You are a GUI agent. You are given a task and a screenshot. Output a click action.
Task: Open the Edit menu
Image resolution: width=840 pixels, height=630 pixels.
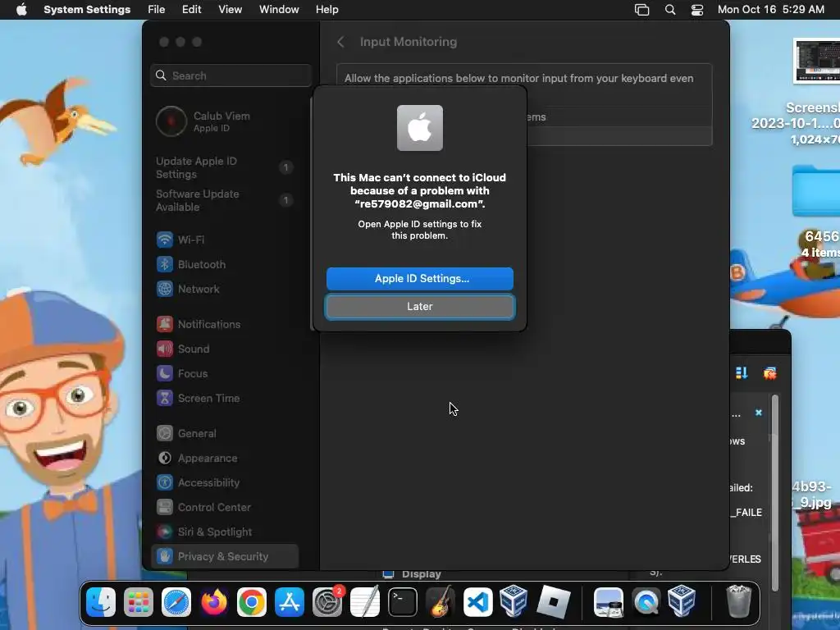[191, 10]
